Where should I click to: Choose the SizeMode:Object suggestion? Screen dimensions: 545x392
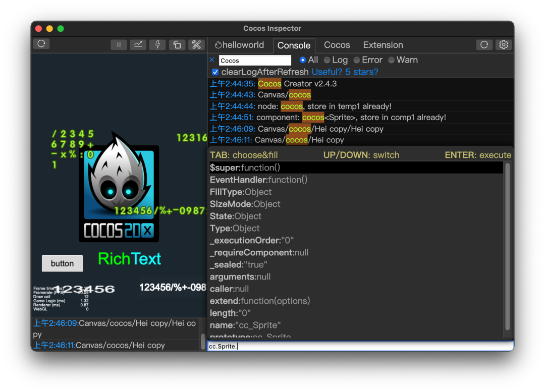pyautogui.click(x=356, y=204)
